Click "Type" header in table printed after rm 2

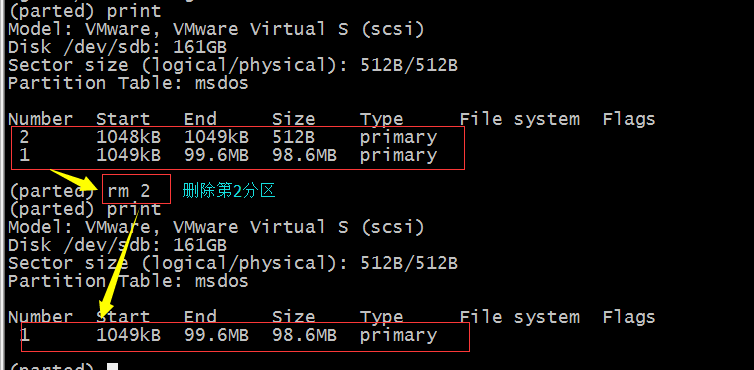point(381,318)
